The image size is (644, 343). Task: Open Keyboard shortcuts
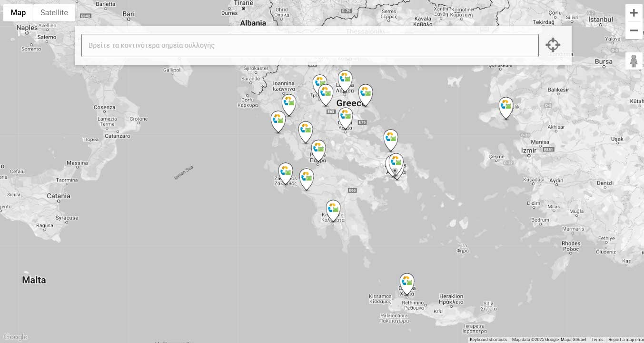pos(488,340)
